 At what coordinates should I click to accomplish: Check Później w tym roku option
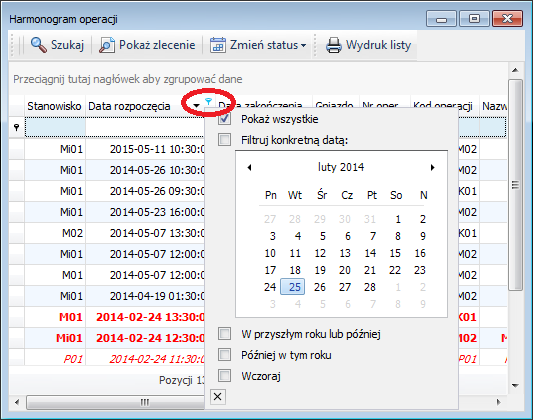pos(224,355)
